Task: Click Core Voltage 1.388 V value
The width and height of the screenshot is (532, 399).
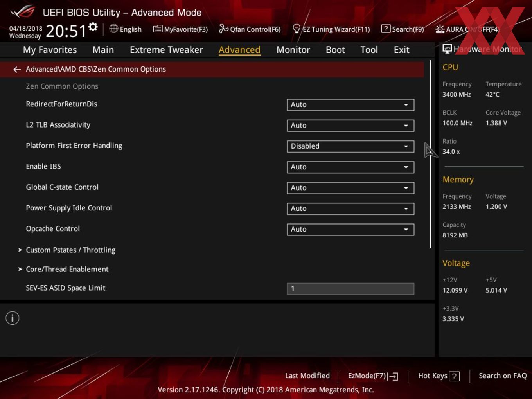Action: [496, 123]
